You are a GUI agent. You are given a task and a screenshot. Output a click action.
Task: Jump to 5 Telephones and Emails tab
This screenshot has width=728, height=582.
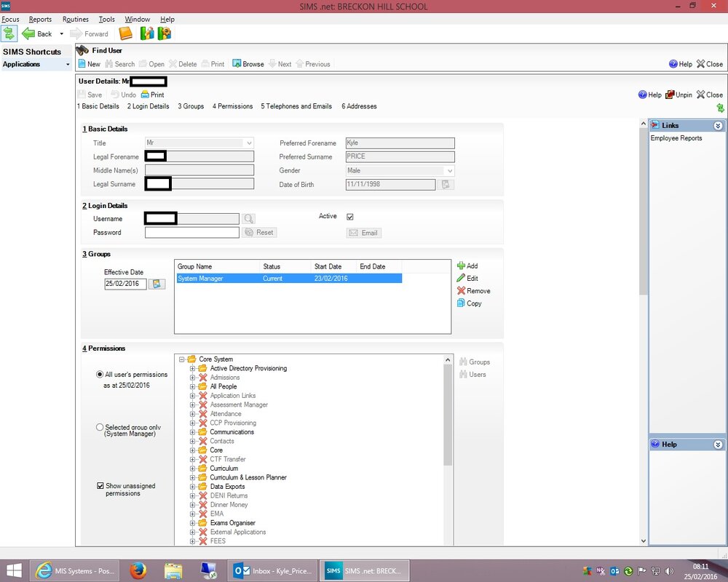(296, 106)
